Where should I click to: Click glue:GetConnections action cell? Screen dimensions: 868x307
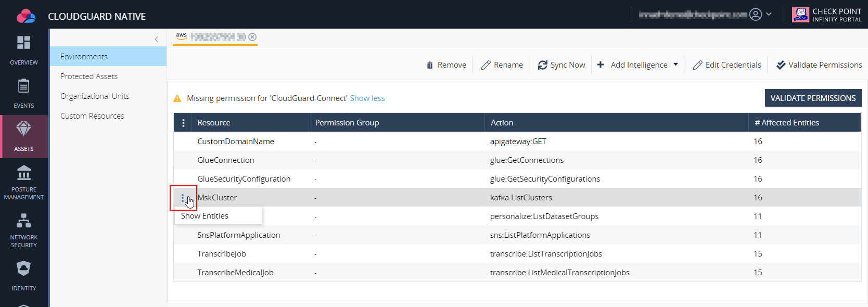527,160
